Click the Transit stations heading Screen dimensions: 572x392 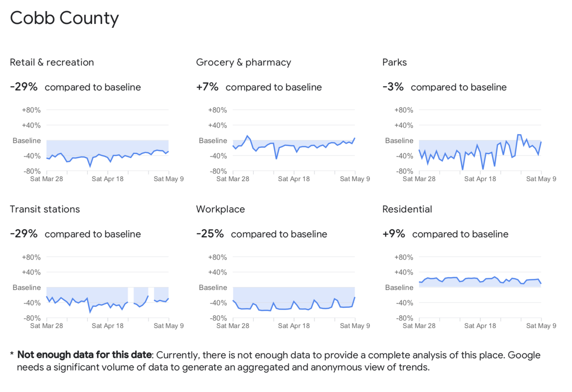45,209
